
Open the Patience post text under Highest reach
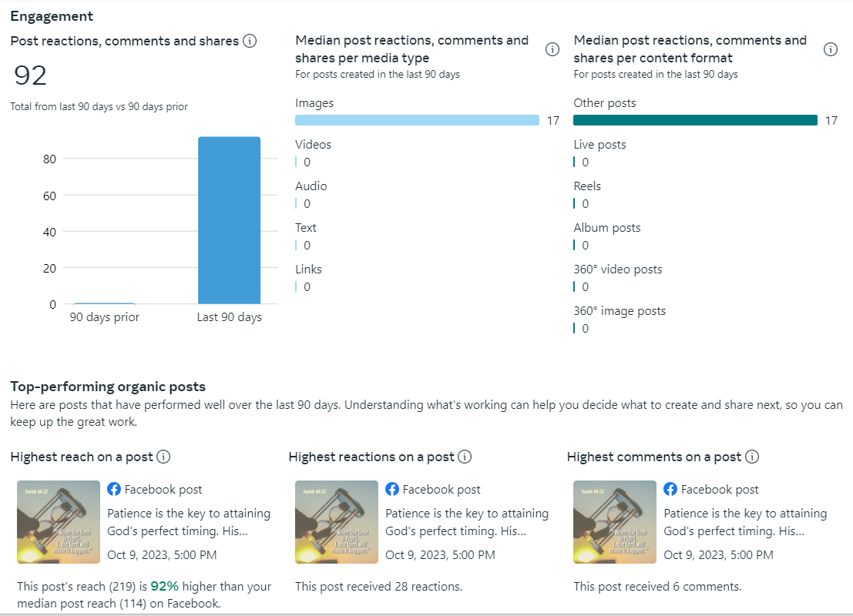pos(188,522)
